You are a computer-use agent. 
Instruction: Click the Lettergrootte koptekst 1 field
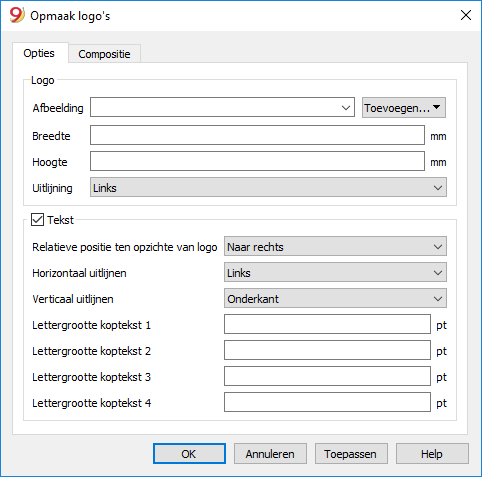click(x=327, y=324)
